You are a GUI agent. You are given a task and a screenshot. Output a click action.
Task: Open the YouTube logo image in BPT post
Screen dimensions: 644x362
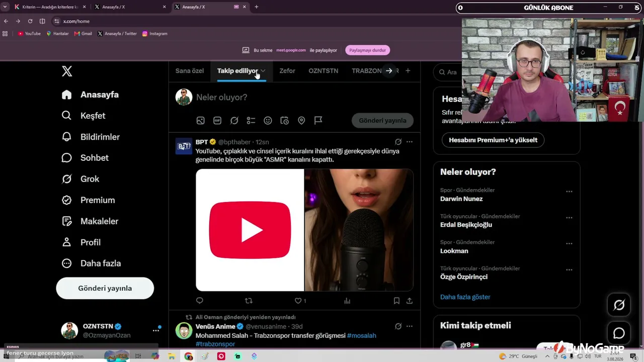(250, 230)
